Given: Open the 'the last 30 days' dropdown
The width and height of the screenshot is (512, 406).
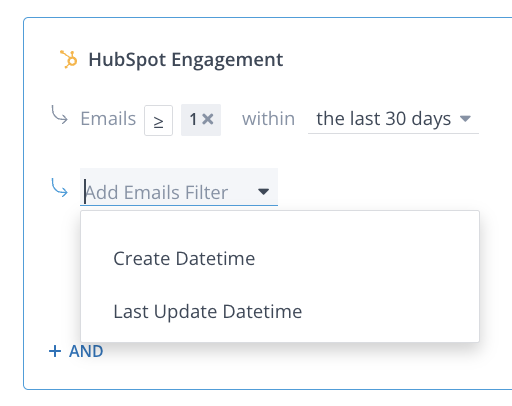Looking at the screenshot, I should coord(393,119).
